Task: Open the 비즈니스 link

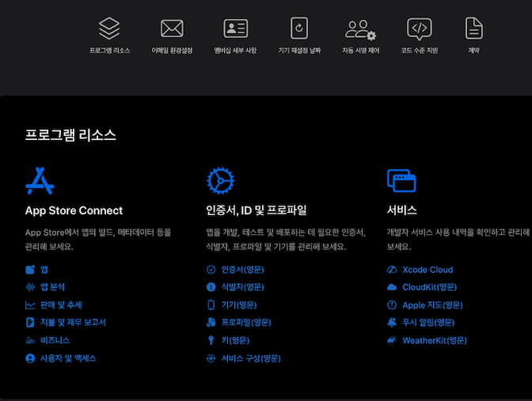Action: 55,340
